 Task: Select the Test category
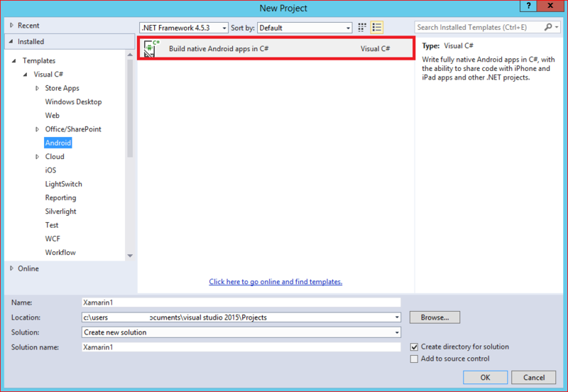[x=51, y=225]
